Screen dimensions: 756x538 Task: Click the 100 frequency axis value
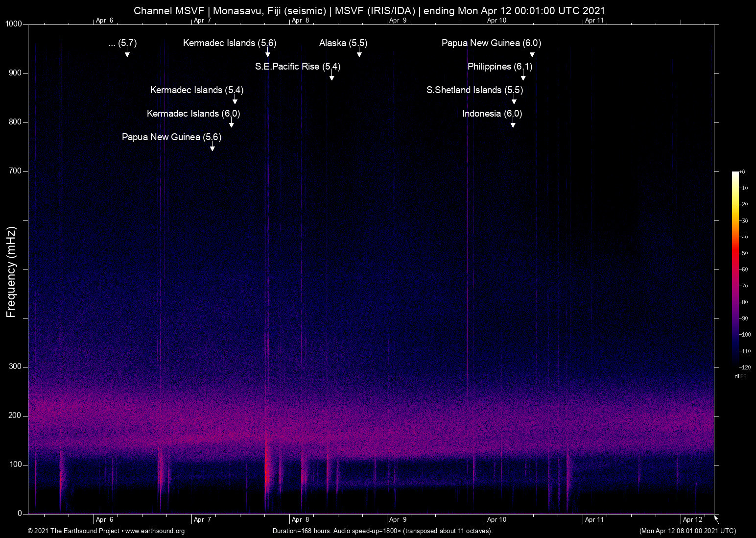[x=15, y=465]
